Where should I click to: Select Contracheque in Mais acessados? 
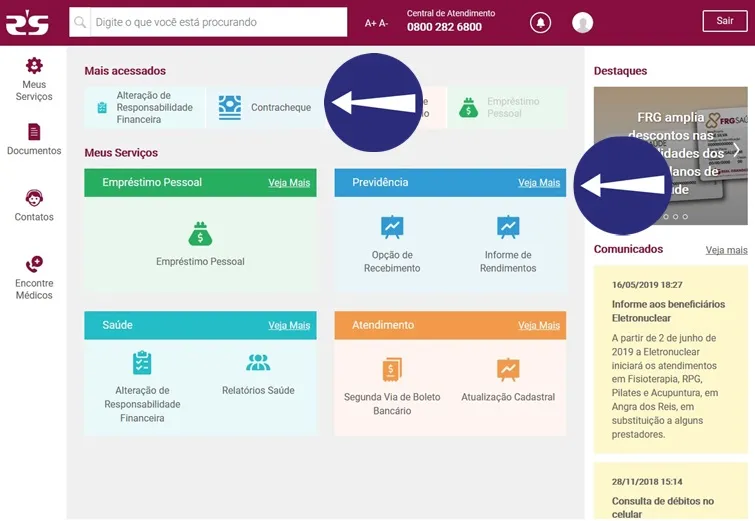click(266, 107)
